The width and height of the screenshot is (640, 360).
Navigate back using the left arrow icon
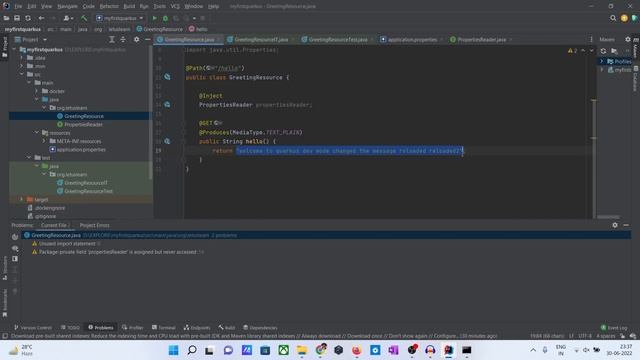41,18
